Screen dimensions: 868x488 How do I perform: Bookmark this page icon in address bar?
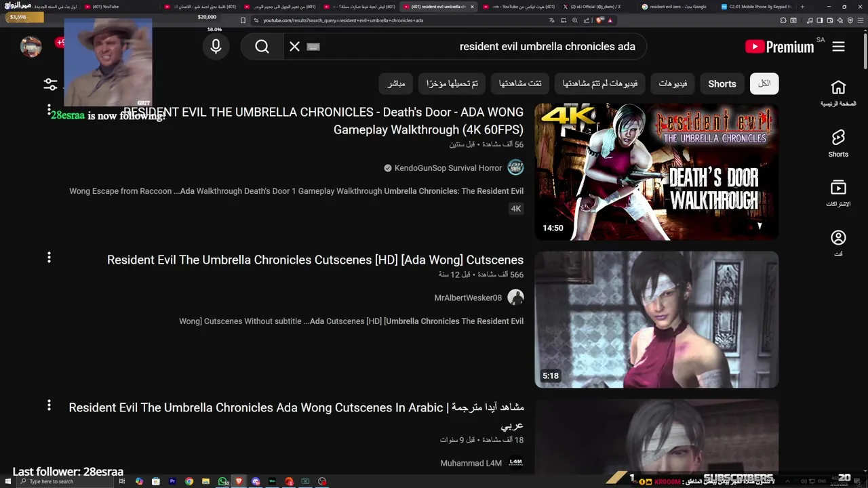243,20
